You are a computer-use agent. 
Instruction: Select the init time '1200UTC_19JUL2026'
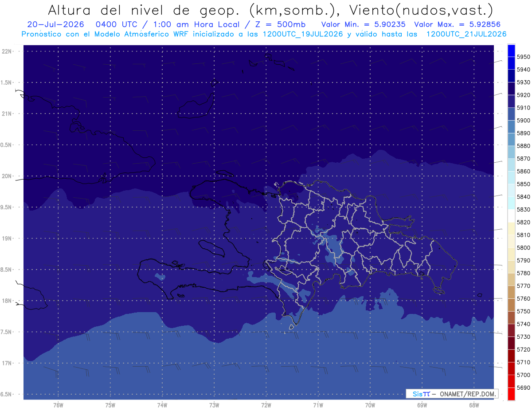303,34
